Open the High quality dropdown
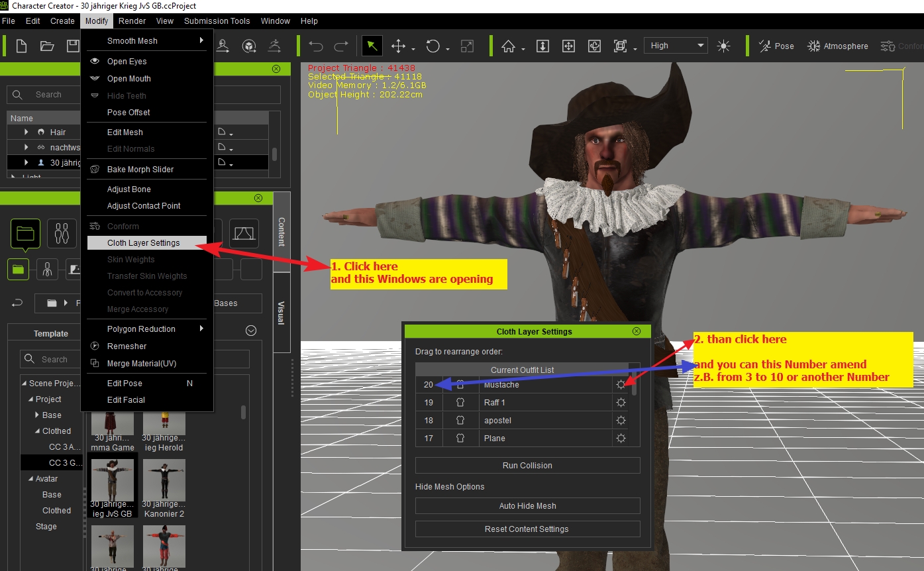 pos(676,46)
